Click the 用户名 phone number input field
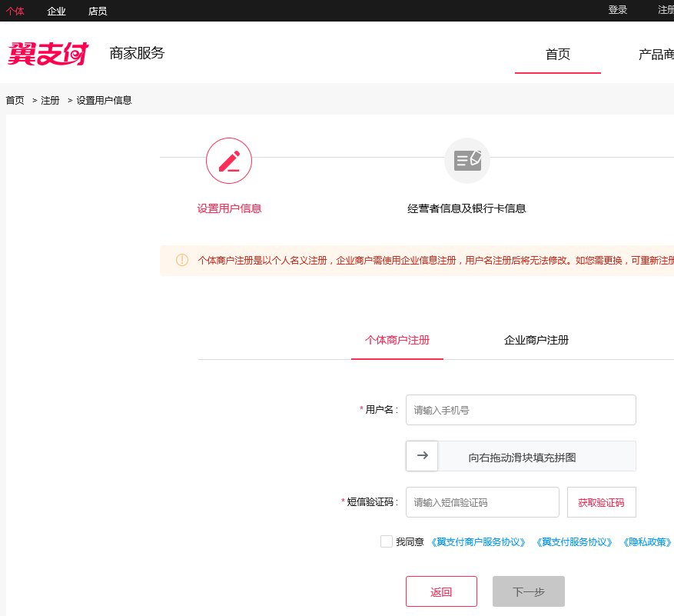This screenshot has height=616, width=674. [x=520, y=410]
